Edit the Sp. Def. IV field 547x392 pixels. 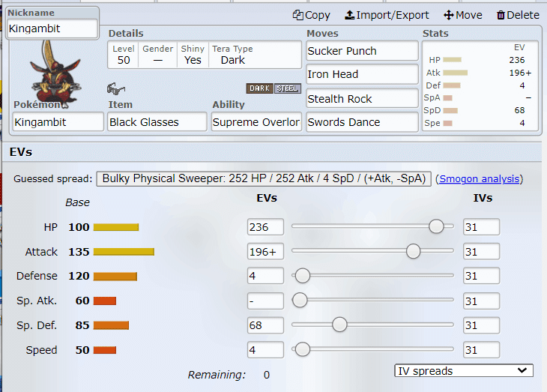click(x=481, y=325)
